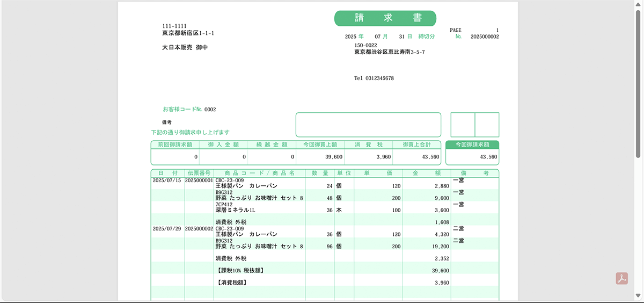Click the 2025/07/15 date cell
The height and width of the screenshot is (303, 644).
point(167,181)
